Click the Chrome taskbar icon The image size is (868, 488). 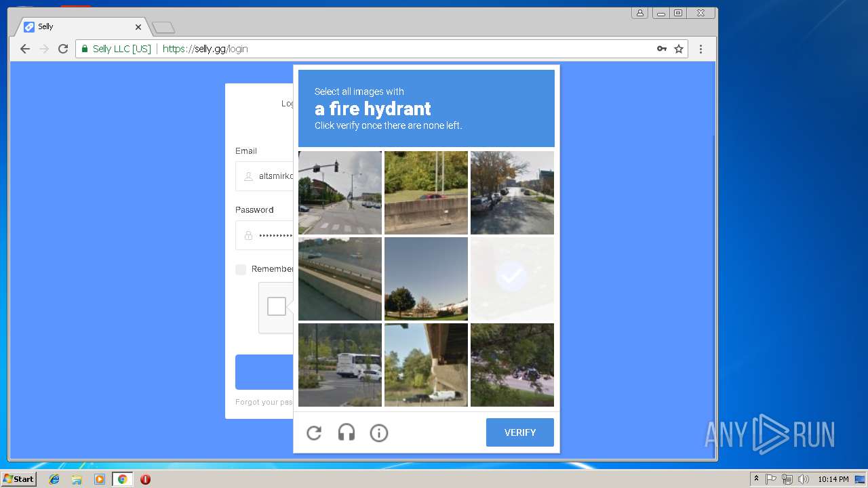(x=122, y=479)
